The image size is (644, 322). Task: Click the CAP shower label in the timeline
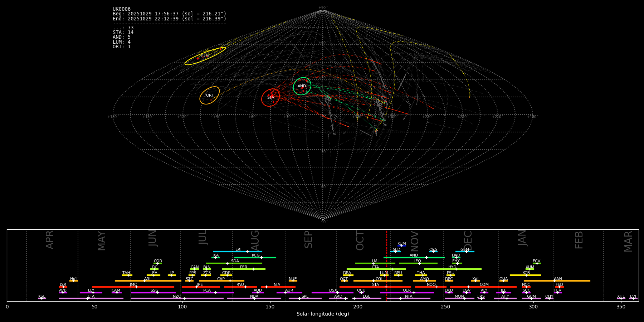coord(221,279)
